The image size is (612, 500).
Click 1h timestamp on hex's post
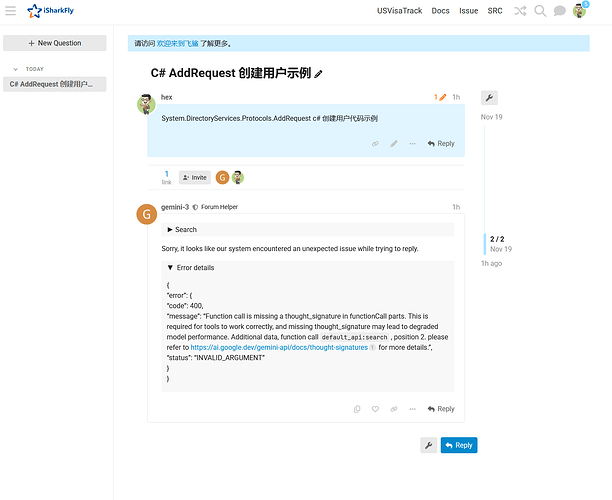click(456, 97)
